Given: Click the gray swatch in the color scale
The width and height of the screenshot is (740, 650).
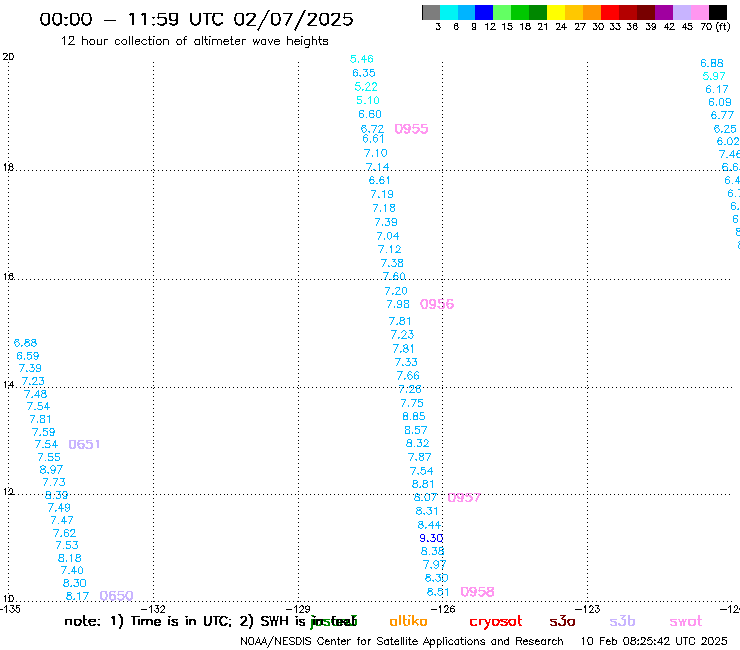Looking at the screenshot, I should tap(431, 13).
